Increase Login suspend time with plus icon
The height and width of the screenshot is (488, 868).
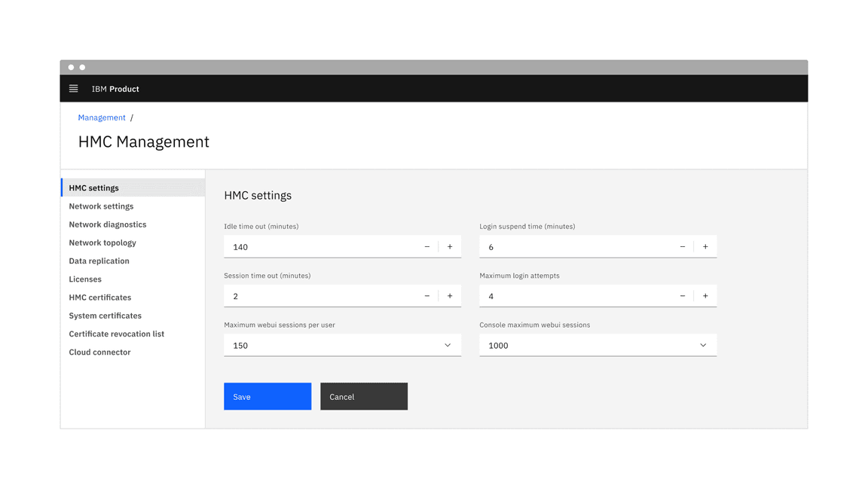pyautogui.click(x=705, y=246)
